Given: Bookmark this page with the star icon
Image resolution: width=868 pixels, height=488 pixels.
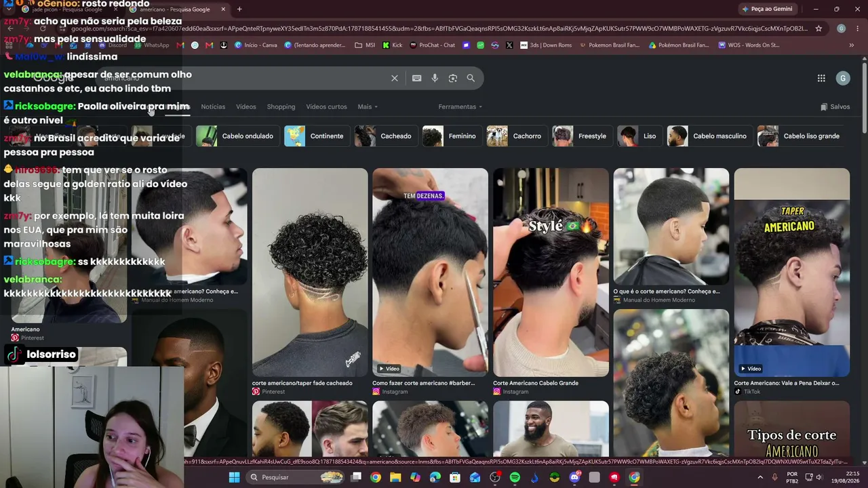Looking at the screenshot, I should (x=818, y=28).
